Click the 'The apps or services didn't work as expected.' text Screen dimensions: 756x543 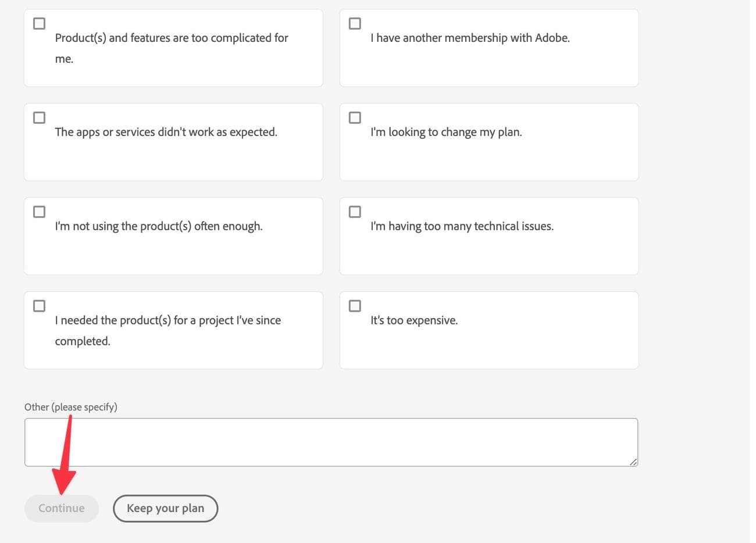(x=166, y=132)
